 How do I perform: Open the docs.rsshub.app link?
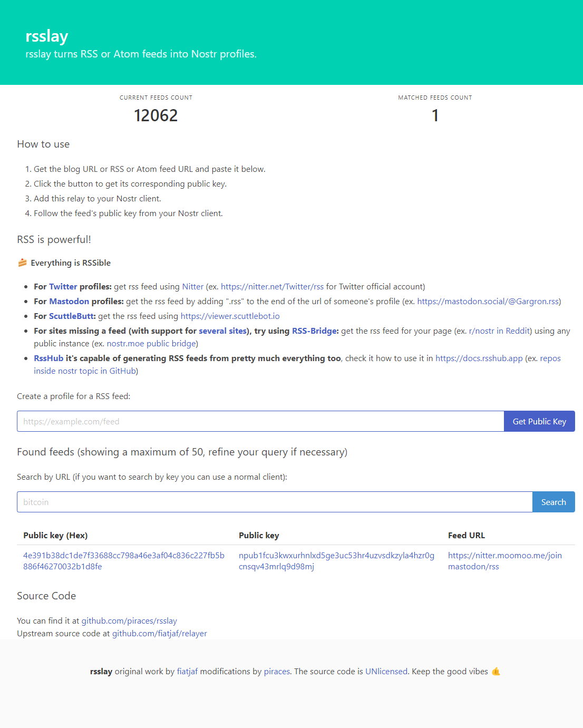[x=479, y=358]
